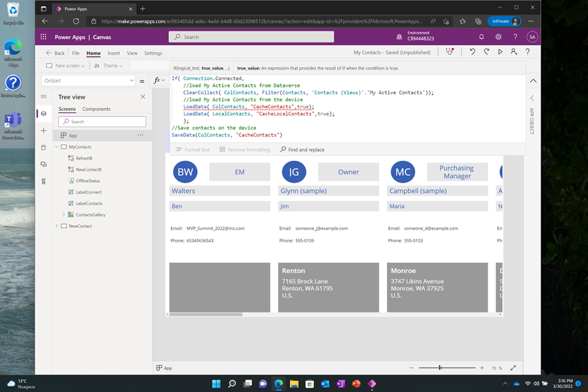Close the Tree view panel

143,96
